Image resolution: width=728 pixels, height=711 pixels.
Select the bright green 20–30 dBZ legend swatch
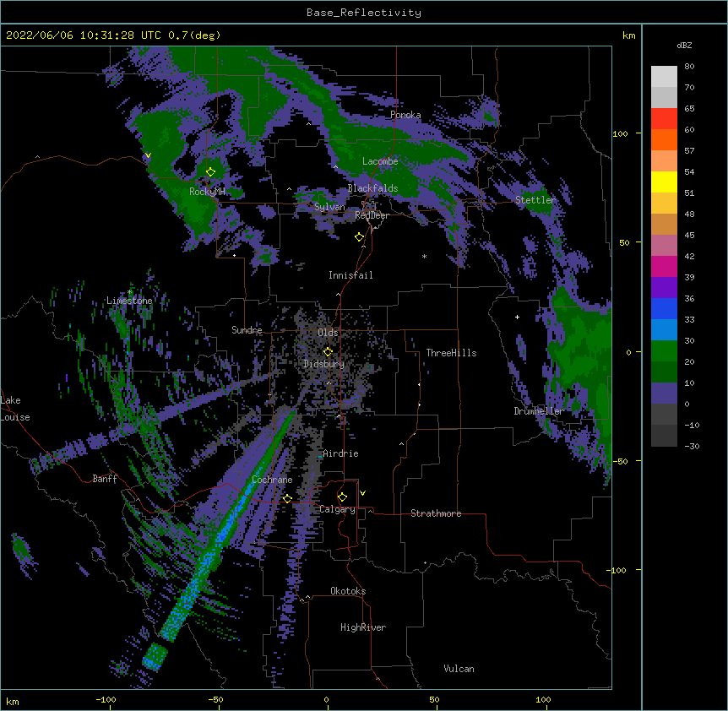664,351
